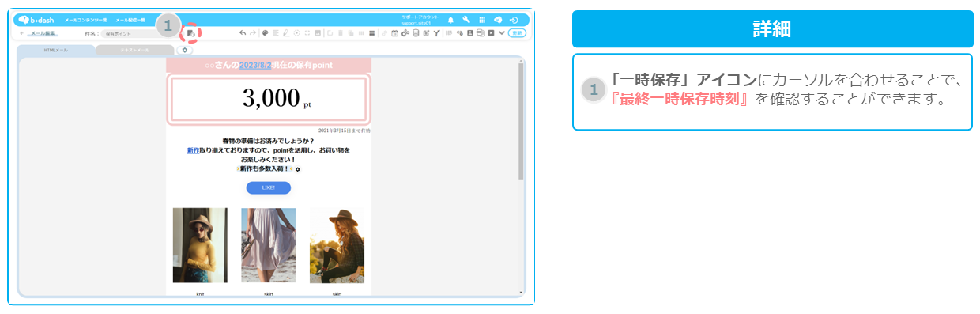Switch to the HTMLメール tab
Viewport: 980px width, 314px height.
56,50
